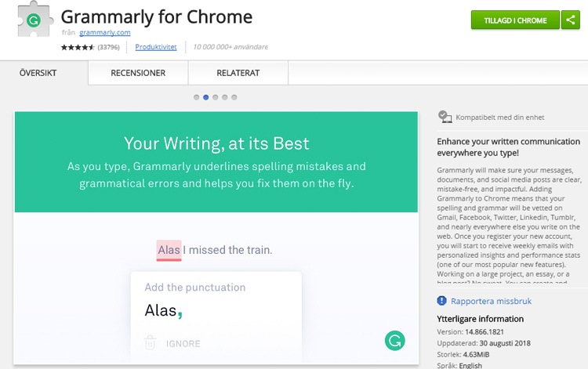The height and width of the screenshot is (369, 588).
Task: Click the highlighted word Alas in sentence
Action: click(x=169, y=250)
